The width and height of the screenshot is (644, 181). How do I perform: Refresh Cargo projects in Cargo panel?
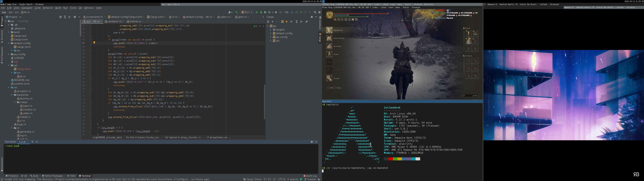tap(268, 22)
